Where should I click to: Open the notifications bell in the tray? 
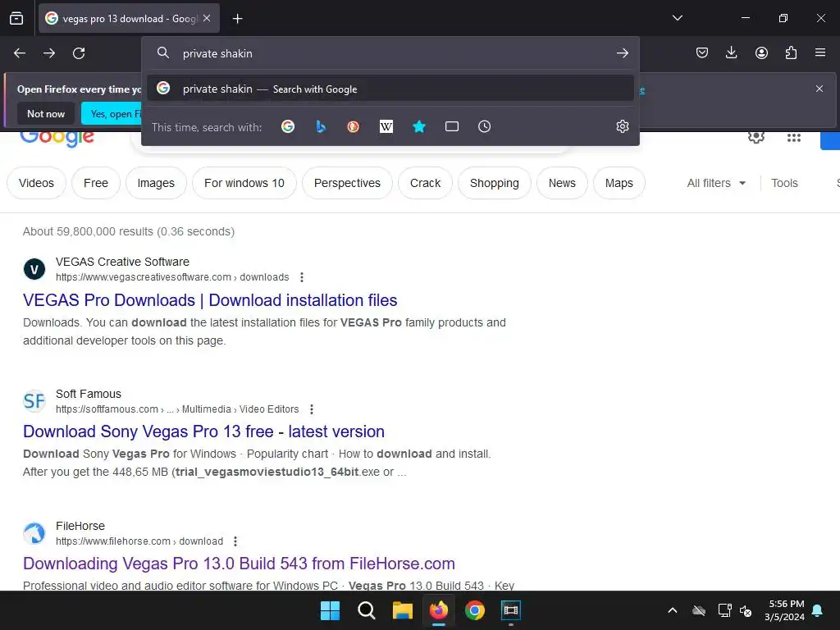(818, 610)
